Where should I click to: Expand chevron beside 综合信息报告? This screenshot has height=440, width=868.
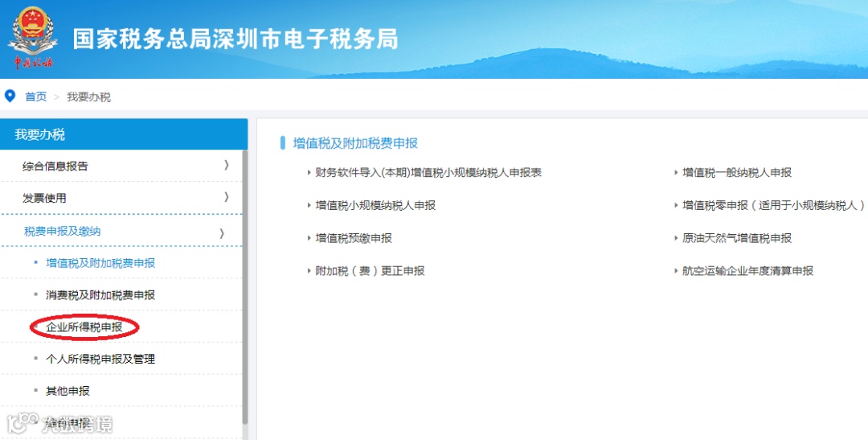[x=227, y=165]
